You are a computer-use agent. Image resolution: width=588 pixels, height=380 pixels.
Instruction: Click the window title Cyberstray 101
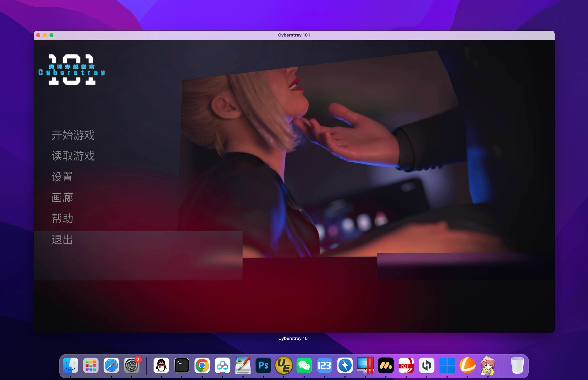294,35
